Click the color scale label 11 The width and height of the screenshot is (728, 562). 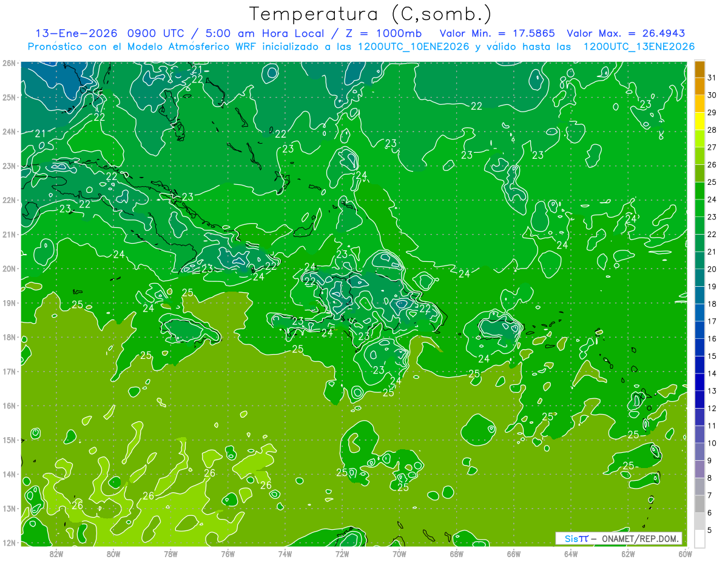[x=712, y=426]
